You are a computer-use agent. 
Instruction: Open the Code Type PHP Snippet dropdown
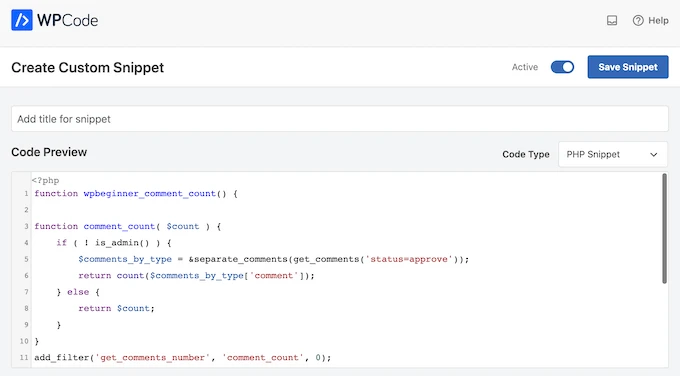613,154
